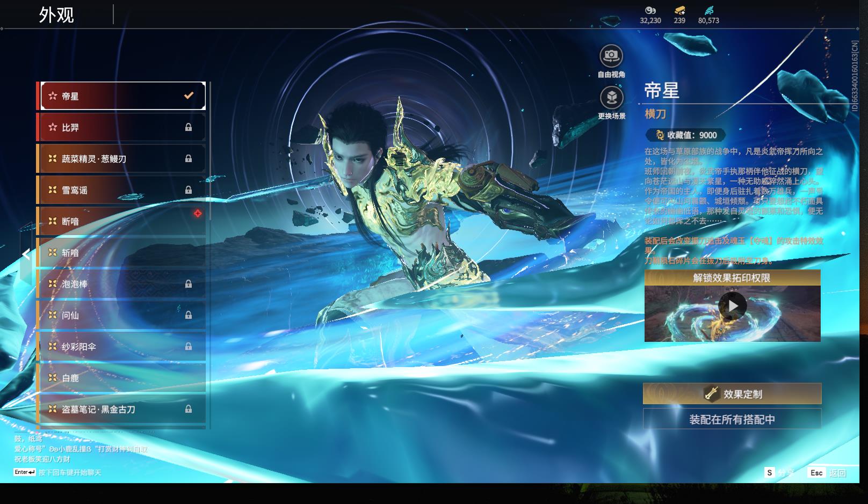
Task: Play the skin effect preview video
Action: coord(732,306)
